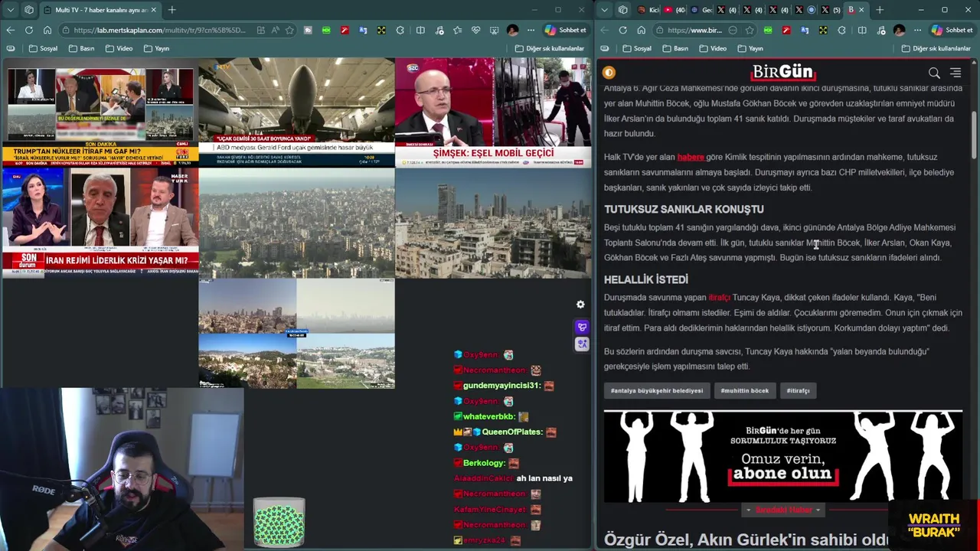This screenshot has width=980, height=551.
Task: Expand tab list chevron in BirGün window
Action: click(605, 10)
